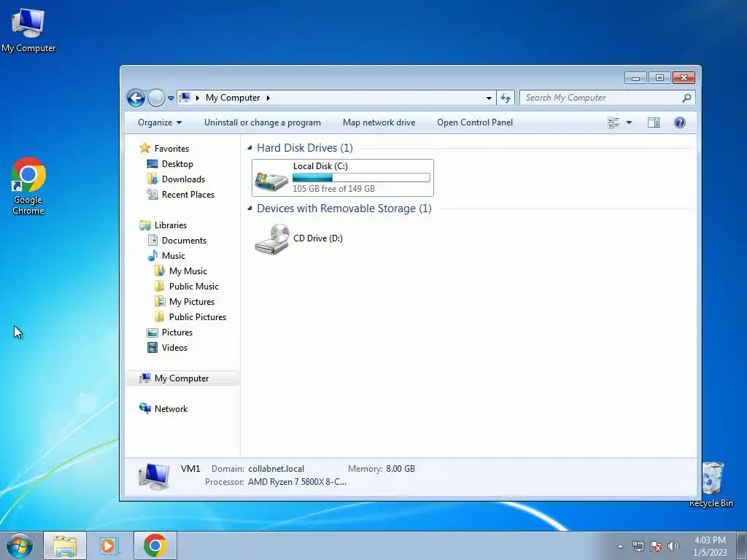Image resolution: width=747 pixels, height=560 pixels.
Task: Select the Recycle Bin desktop icon
Action: pos(712,484)
